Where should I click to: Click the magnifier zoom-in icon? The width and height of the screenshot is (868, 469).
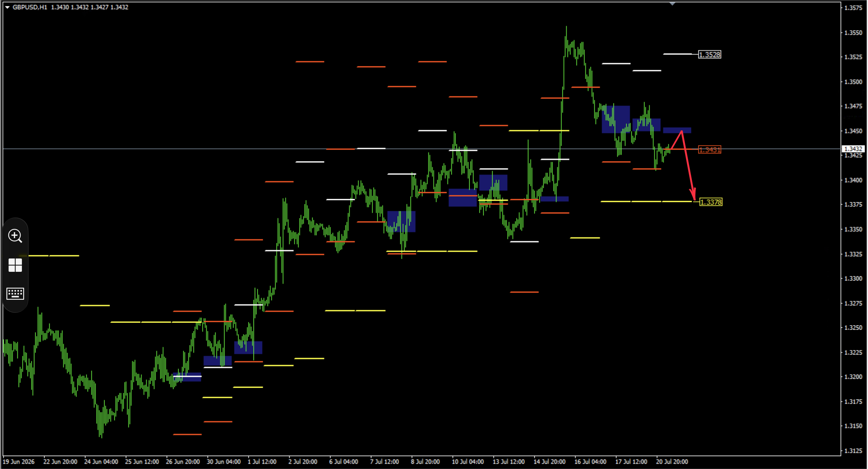pyautogui.click(x=15, y=236)
